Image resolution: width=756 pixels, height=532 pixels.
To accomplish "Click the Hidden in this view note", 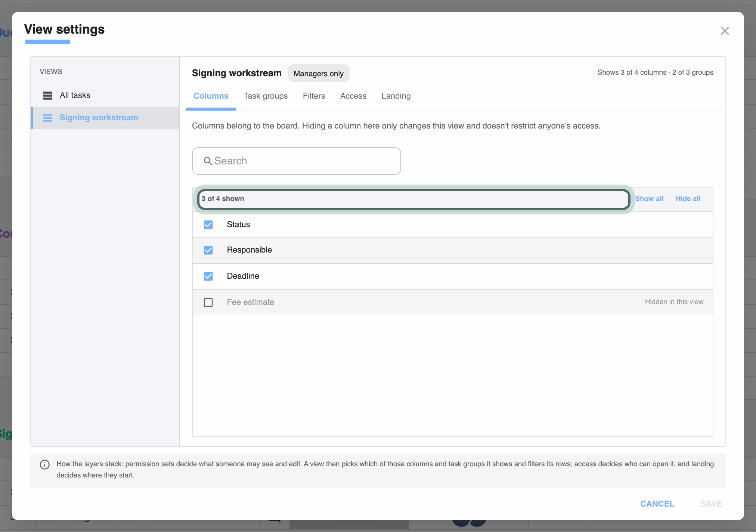I will pyautogui.click(x=674, y=302).
